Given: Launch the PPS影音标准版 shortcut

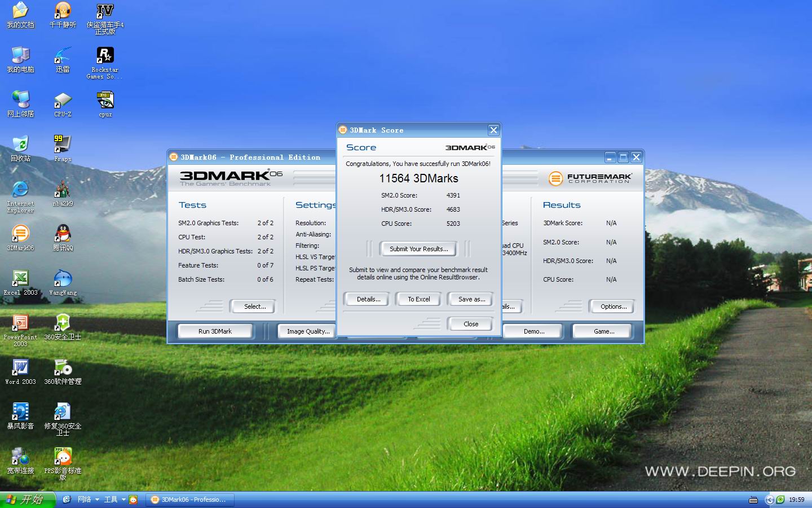Looking at the screenshot, I should pos(63,465).
